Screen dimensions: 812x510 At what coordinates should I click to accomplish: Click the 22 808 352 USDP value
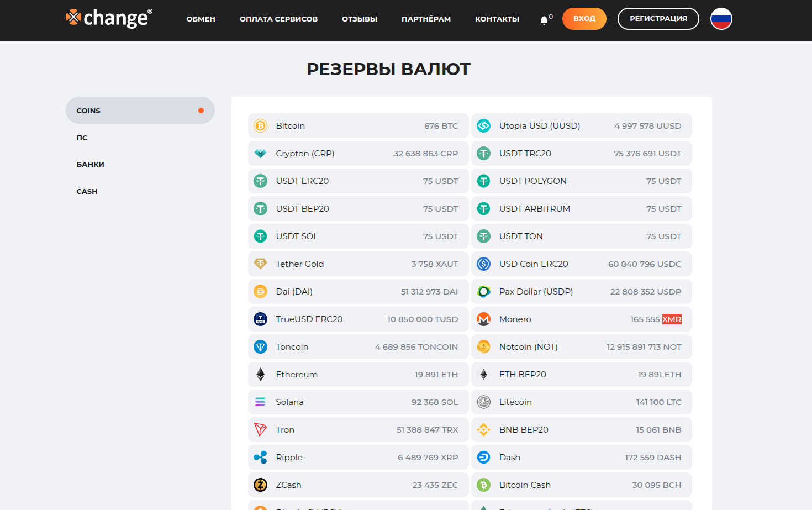pos(646,292)
